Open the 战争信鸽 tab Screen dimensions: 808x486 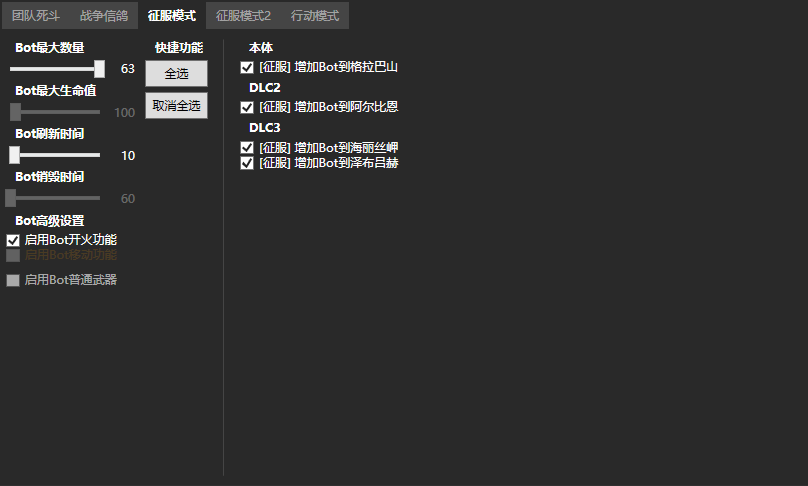coord(103,16)
